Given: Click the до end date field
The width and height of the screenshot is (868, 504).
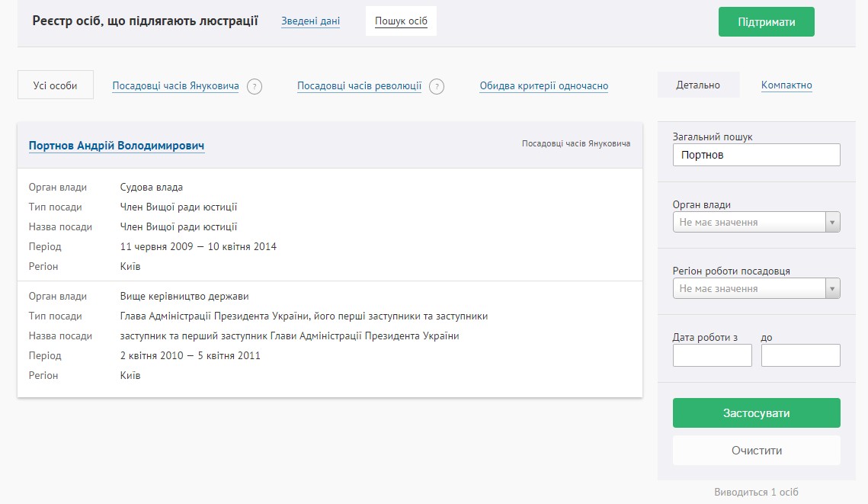Looking at the screenshot, I should pyautogui.click(x=800, y=355).
